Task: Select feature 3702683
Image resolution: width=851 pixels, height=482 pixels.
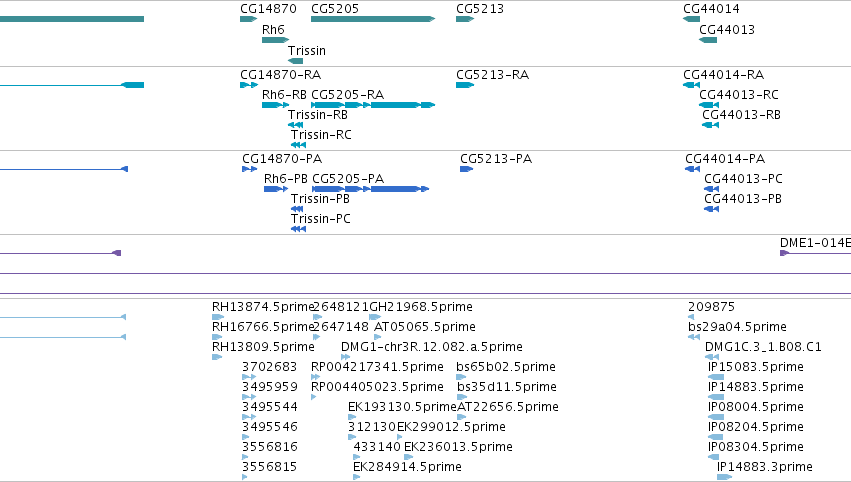Action: 270,367
